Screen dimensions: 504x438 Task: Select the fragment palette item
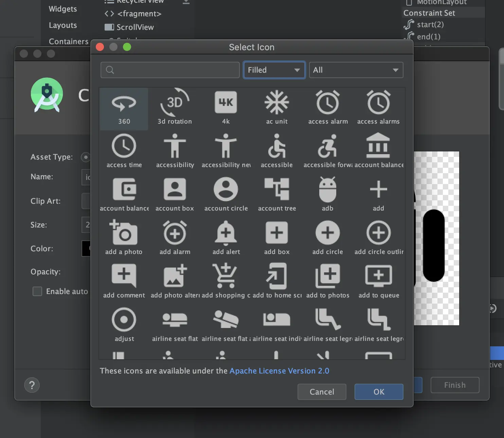133,14
